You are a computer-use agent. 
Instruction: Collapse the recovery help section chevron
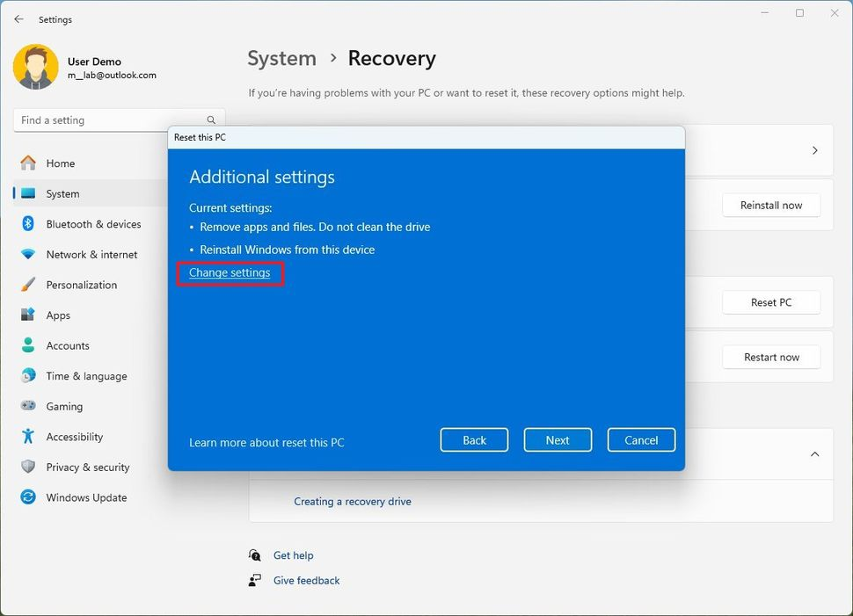click(x=814, y=454)
